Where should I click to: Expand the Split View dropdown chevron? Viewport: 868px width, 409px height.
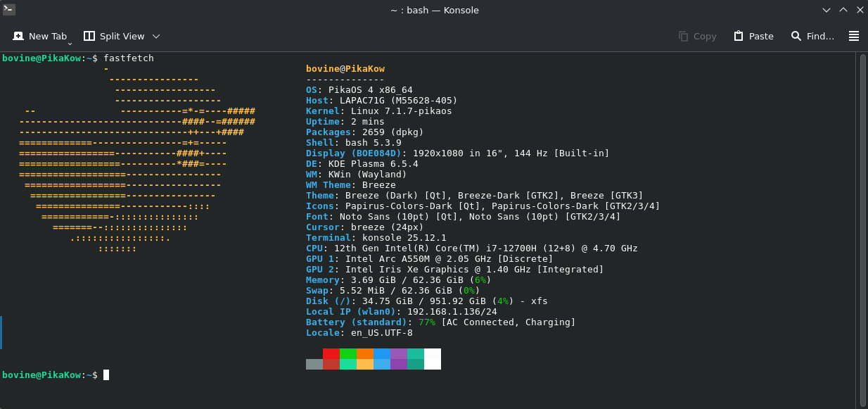click(x=156, y=36)
